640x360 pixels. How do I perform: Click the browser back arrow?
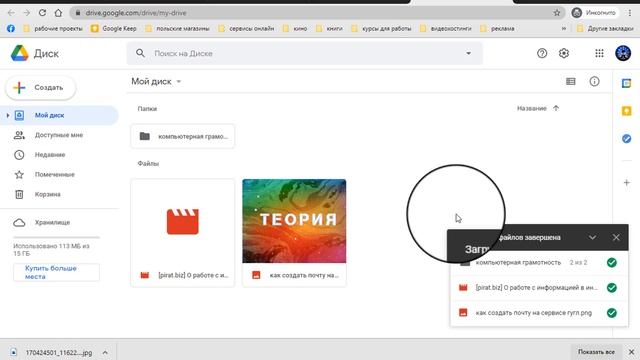point(11,13)
